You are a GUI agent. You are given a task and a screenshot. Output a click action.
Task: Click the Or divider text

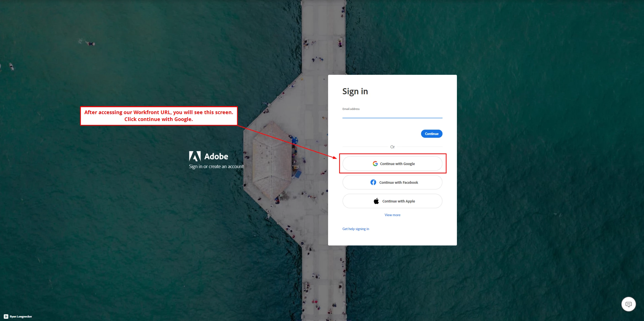[392, 147]
